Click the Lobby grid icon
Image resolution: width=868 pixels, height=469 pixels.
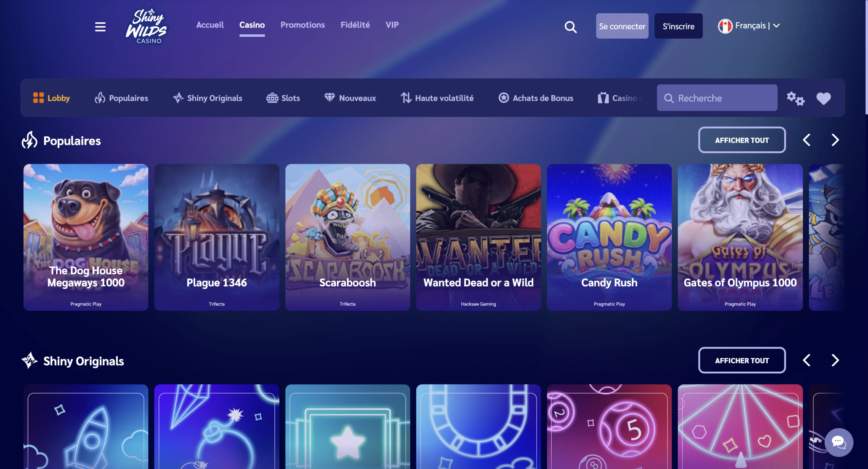click(38, 98)
